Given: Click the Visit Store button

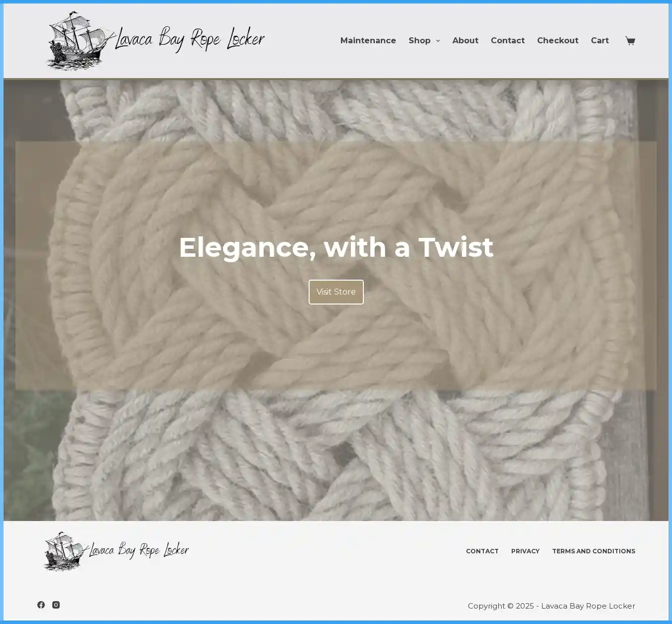Looking at the screenshot, I should click(x=336, y=292).
